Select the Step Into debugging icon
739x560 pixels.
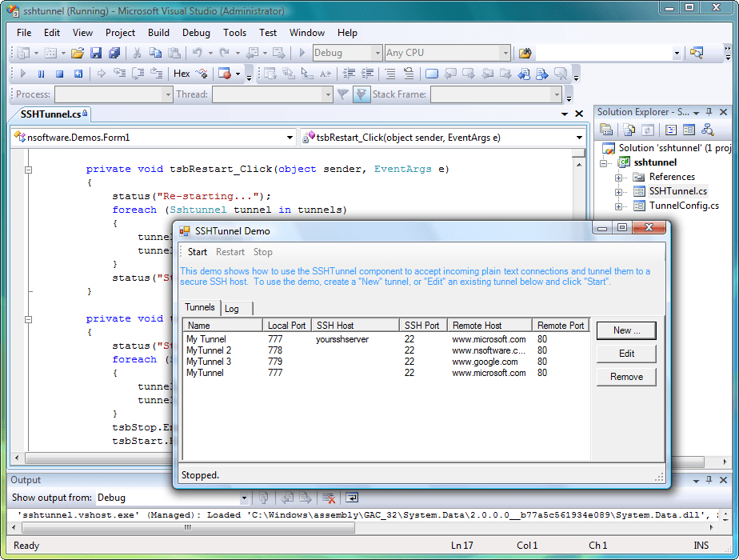coord(120,74)
